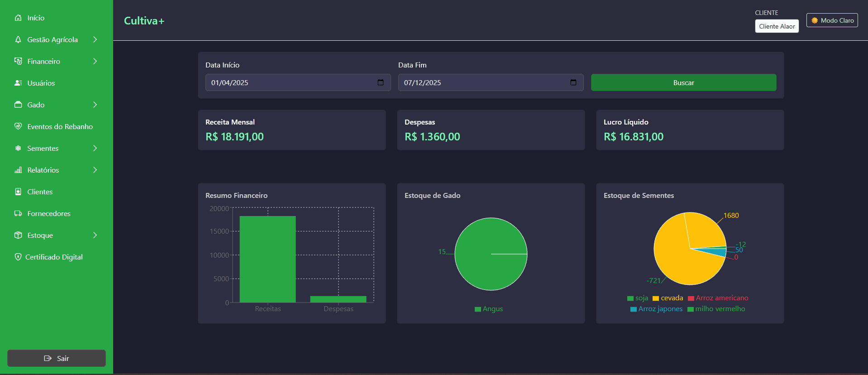The height and width of the screenshot is (375, 868).
Task: Click the Despesas bar in chart
Action: click(x=338, y=299)
